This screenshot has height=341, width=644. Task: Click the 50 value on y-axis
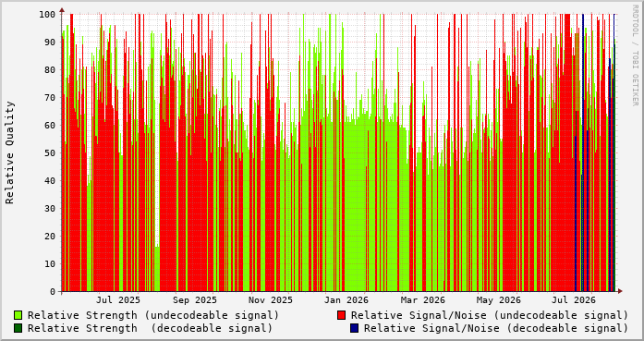point(50,152)
